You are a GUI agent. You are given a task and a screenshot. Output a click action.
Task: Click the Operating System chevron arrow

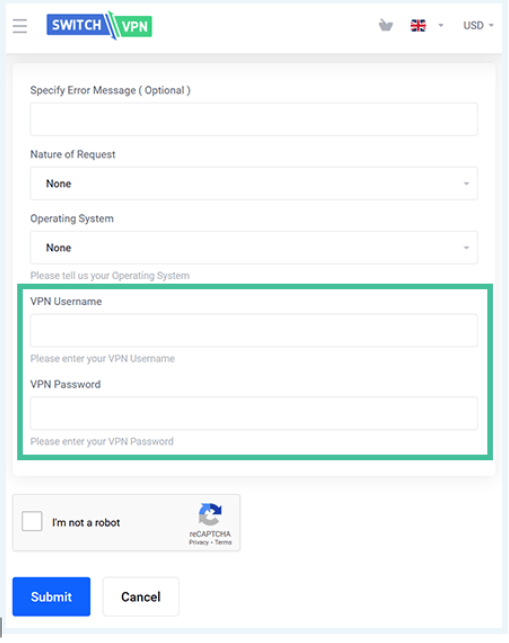(466, 248)
